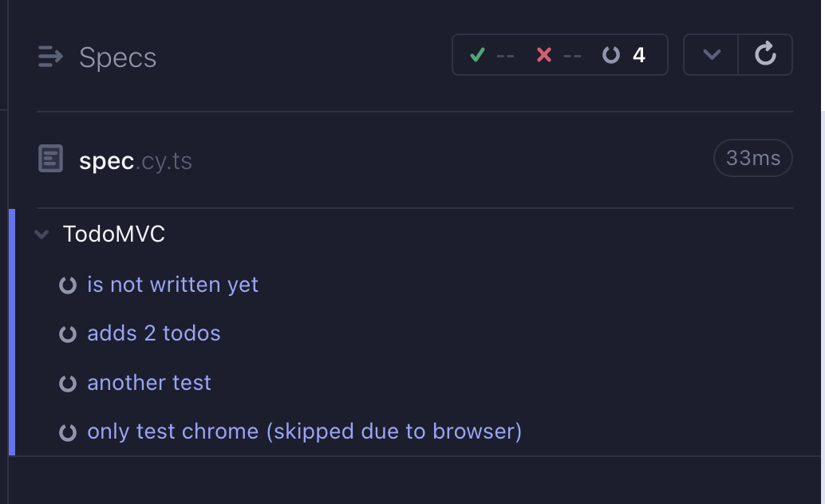Click the red X failed-tests icon
The width and height of the screenshot is (825, 504).
click(543, 54)
